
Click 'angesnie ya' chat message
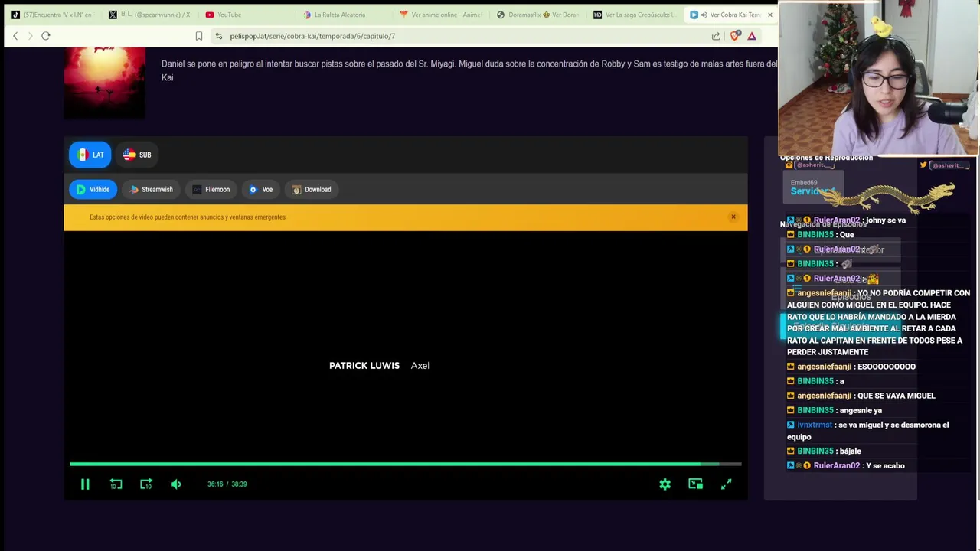[861, 410]
